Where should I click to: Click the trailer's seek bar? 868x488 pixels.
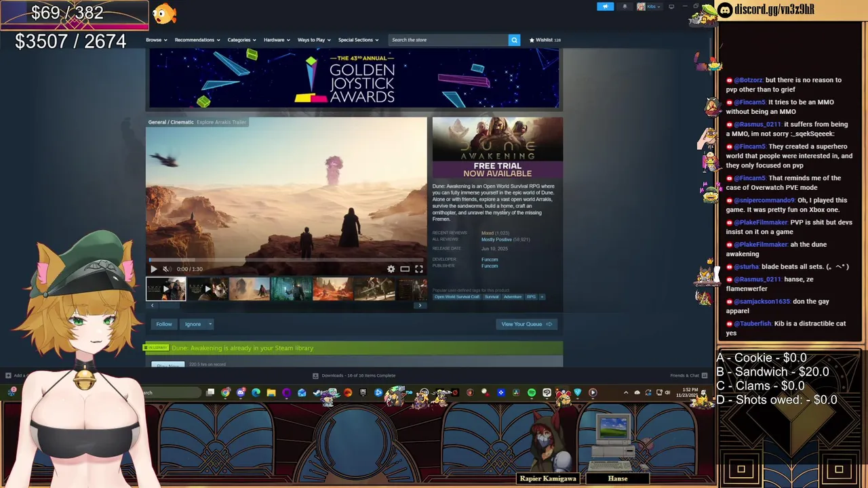[x=286, y=260]
